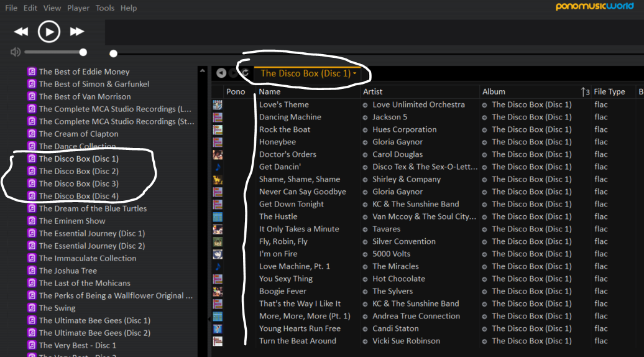This screenshot has width=644, height=357.
Task: Select The Best of Eddie Money playlist
Action: click(x=84, y=72)
